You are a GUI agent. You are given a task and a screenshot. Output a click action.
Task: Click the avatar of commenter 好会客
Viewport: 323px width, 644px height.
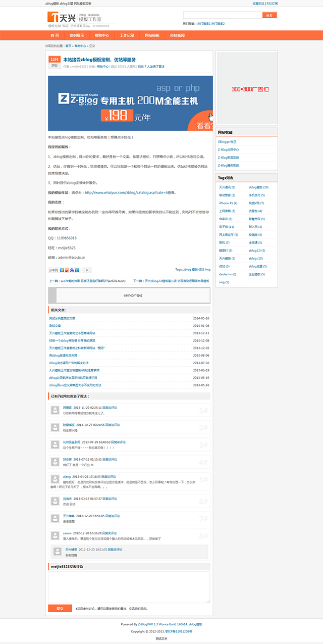(x=56, y=461)
